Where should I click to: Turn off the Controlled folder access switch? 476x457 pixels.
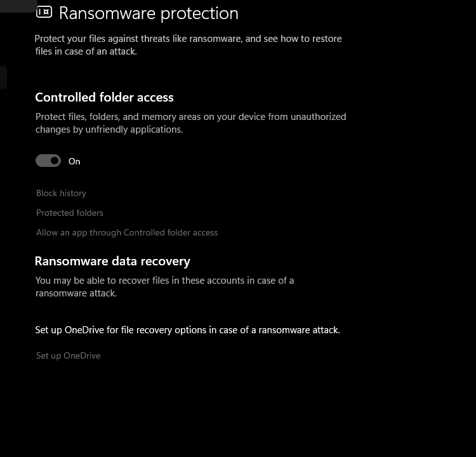pyautogui.click(x=48, y=161)
